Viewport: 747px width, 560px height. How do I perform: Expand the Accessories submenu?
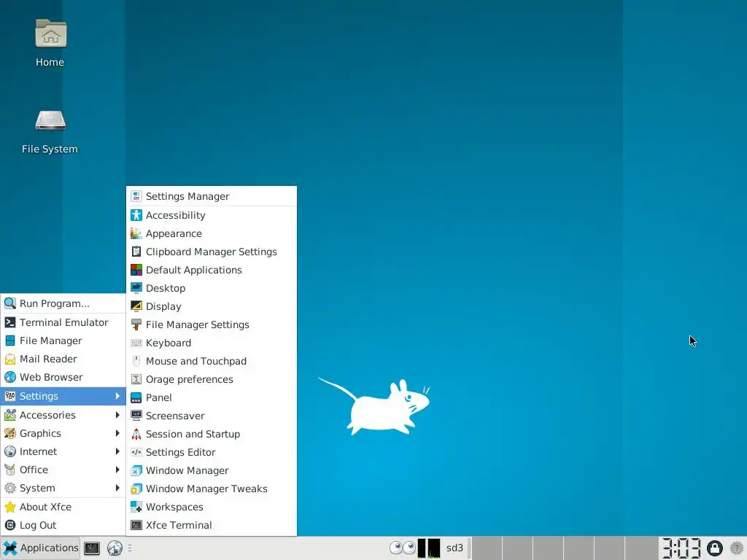63,415
